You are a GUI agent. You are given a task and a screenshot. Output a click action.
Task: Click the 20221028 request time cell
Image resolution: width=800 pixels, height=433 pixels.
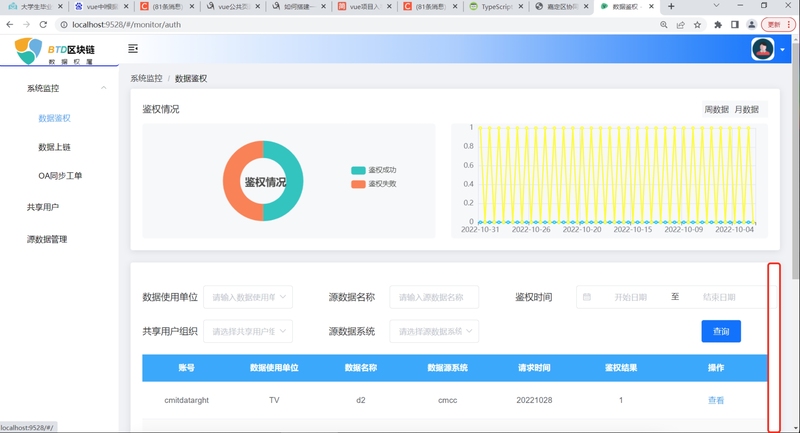click(x=534, y=400)
